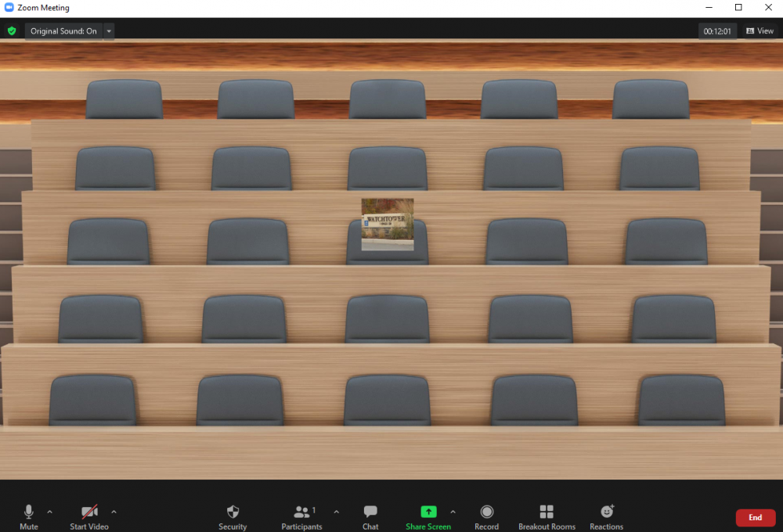Open the View layout menu
783x532 pixels.
(x=760, y=31)
